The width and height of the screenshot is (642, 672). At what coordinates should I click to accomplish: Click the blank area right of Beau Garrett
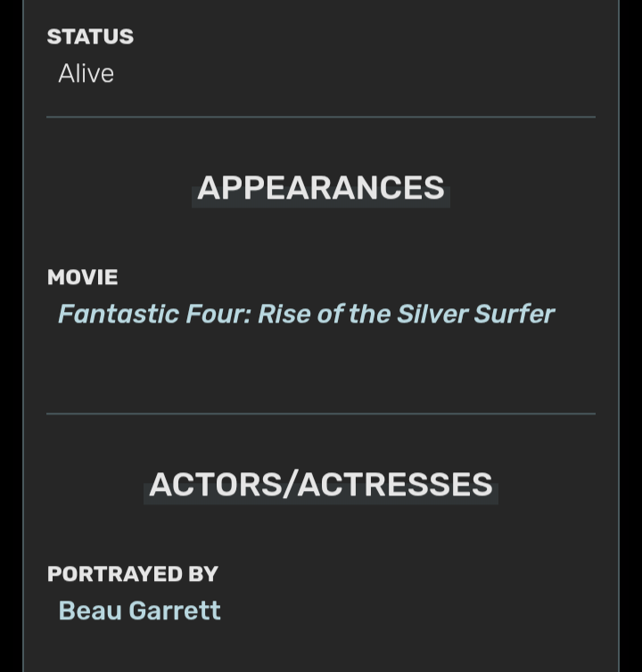coord(407,611)
